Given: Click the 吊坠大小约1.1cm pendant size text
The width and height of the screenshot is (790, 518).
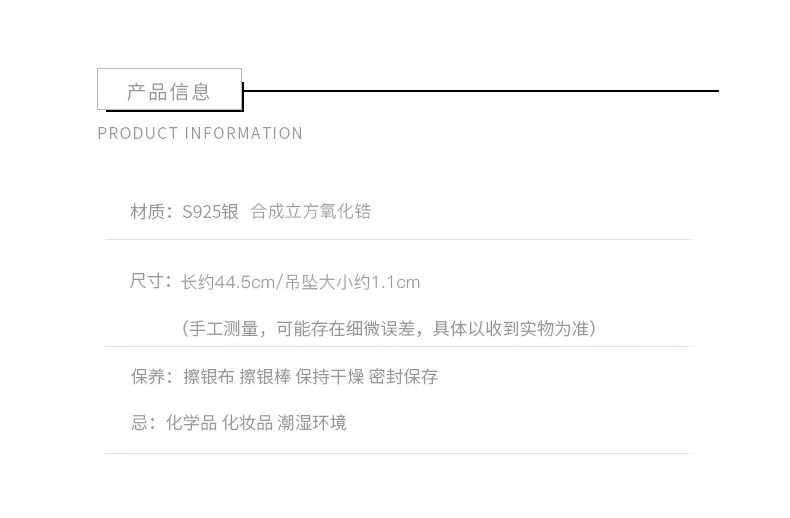Looking at the screenshot, I should (x=352, y=282).
